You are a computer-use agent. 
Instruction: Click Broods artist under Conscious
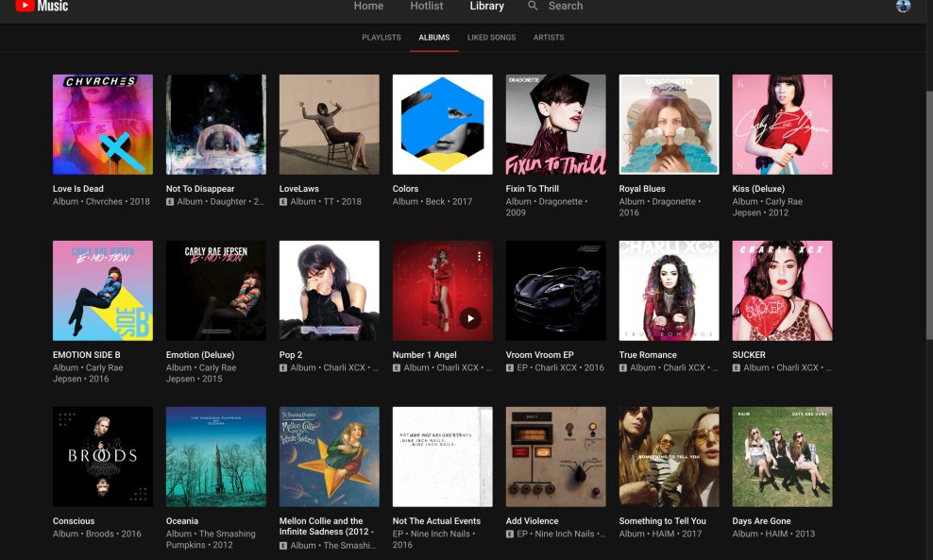[99, 534]
